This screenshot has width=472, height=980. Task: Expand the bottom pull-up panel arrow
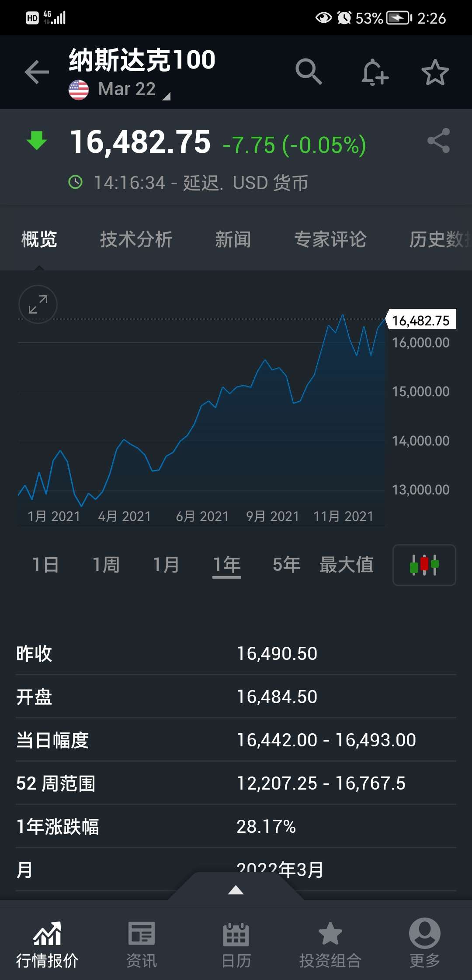(236, 890)
